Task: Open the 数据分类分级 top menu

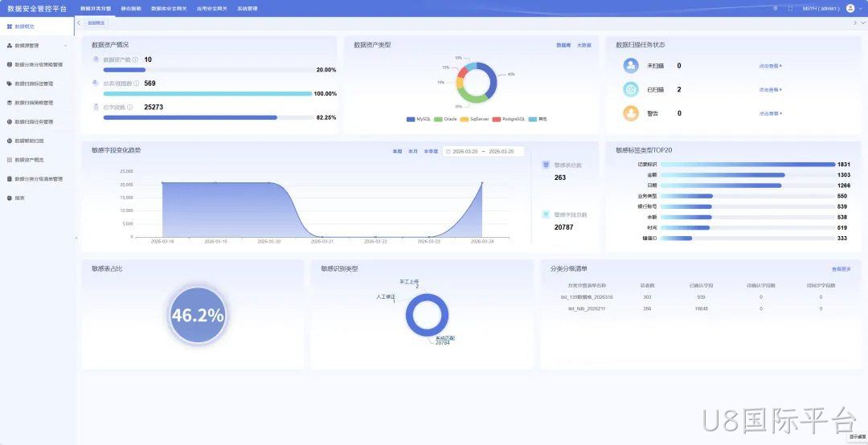Action: point(96,9)
